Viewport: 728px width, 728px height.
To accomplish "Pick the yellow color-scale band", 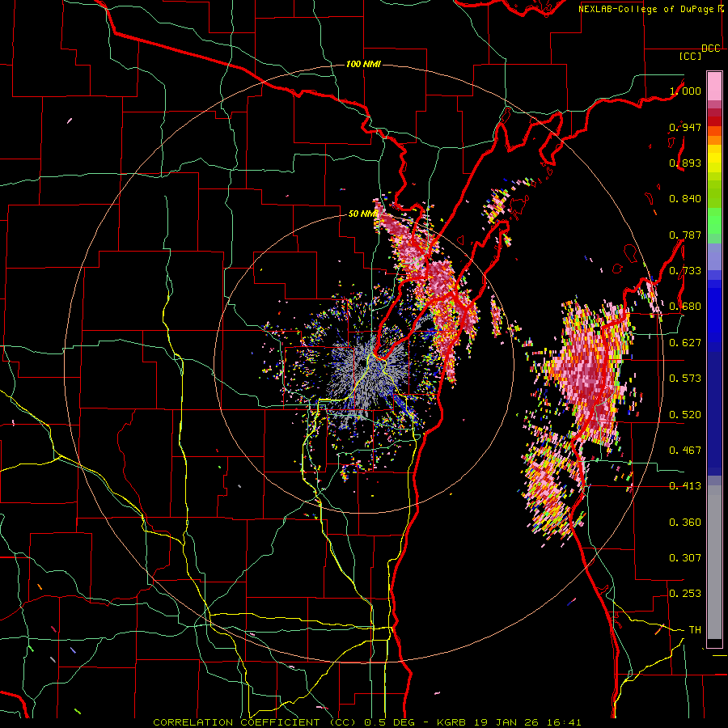I will tap(714, 159).
